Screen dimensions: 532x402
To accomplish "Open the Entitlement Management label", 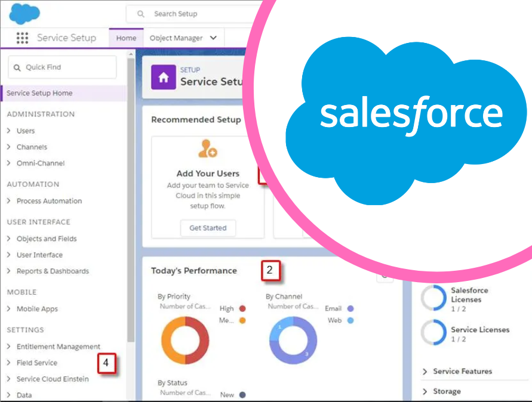I will (x=59, y=347).
